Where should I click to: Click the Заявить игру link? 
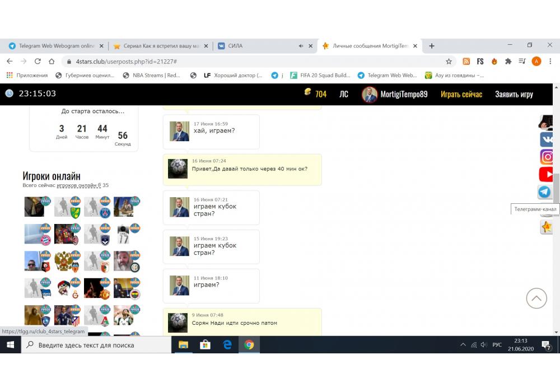pyautogui.click(x=514, y=94)
